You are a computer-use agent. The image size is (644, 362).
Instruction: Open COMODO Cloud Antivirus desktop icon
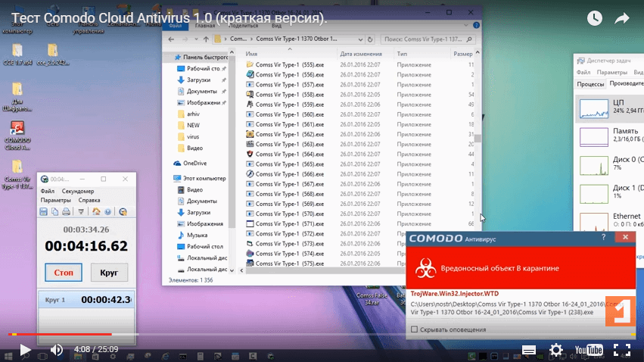pyautogui.click(x=17, y=136)
